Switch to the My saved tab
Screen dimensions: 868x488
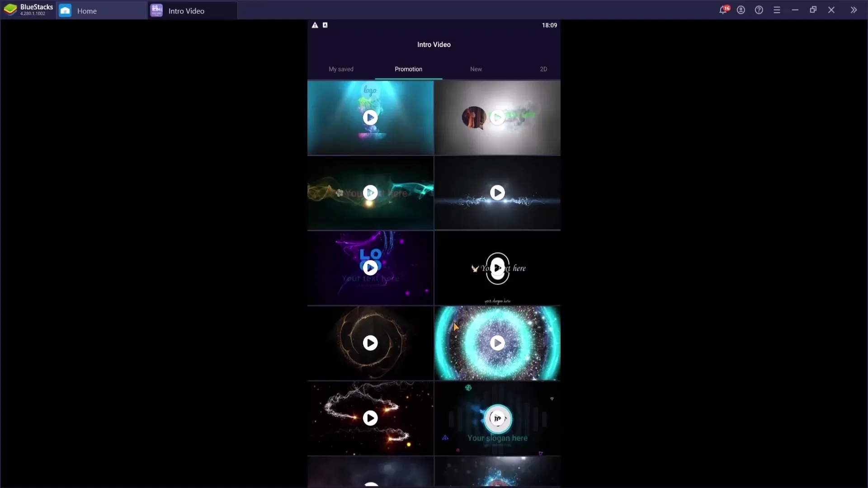coord(341,69)
